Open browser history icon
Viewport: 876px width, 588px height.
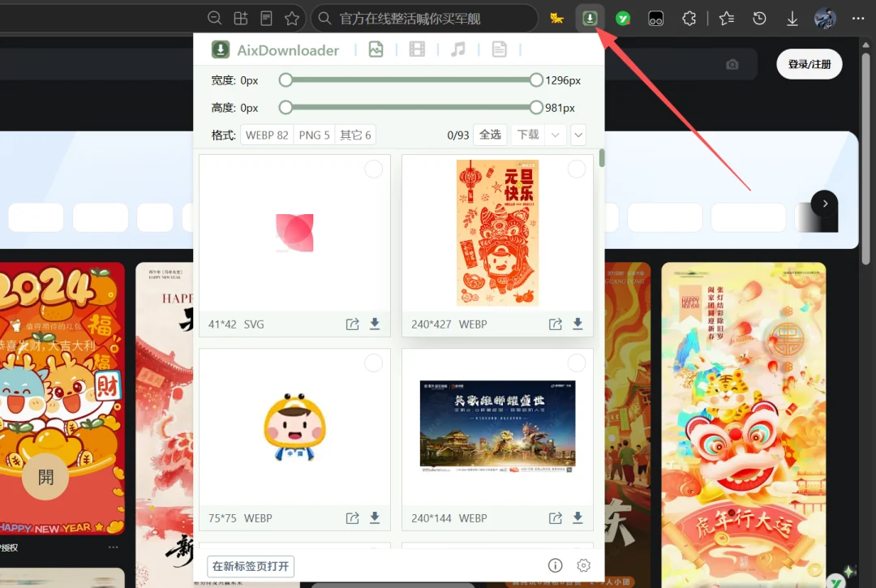click(x=759, y=19)
